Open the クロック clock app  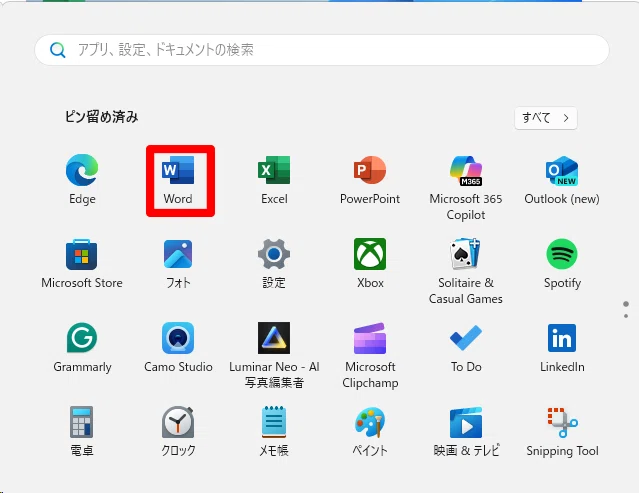point(178,431)
